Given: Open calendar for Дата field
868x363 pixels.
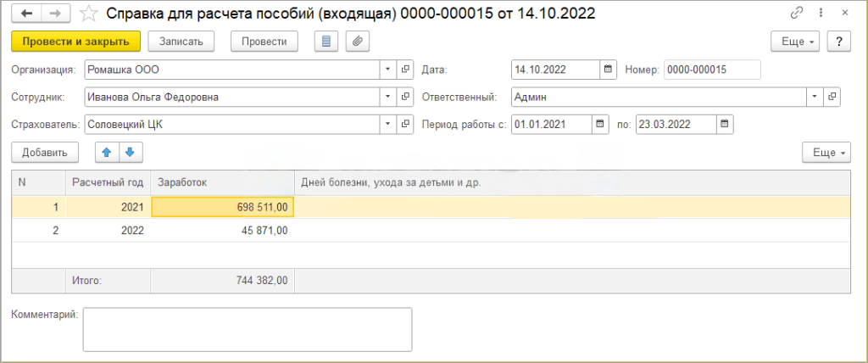Looking at the screenshot, I should pyautogui.click(x=608, y=70).
